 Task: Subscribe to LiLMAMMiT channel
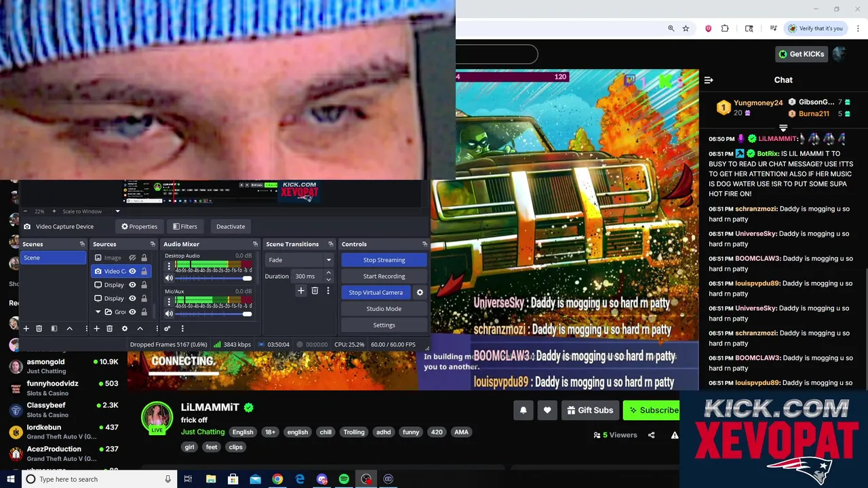point(652,410)
